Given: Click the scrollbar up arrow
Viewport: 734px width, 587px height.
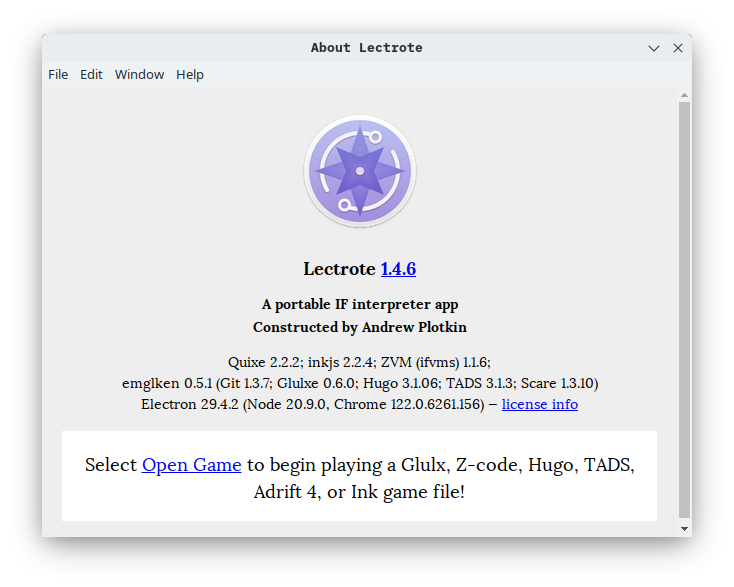Looking at the screenshot, I should click(684, 95).
